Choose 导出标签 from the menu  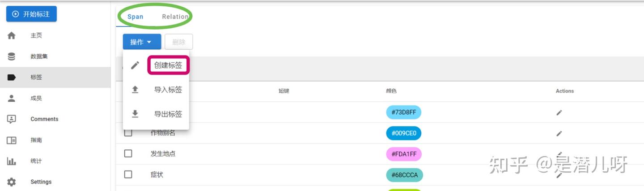tap(168, 114)
